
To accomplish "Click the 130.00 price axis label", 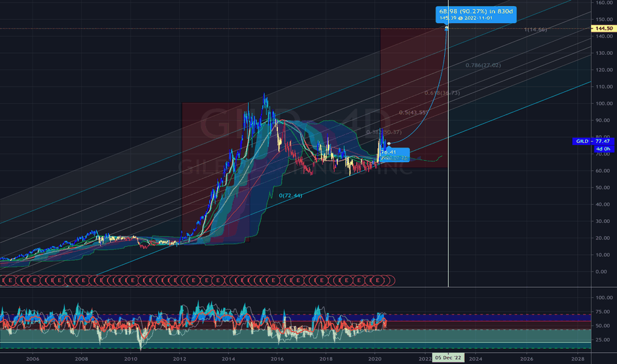I will pos(604,53).
